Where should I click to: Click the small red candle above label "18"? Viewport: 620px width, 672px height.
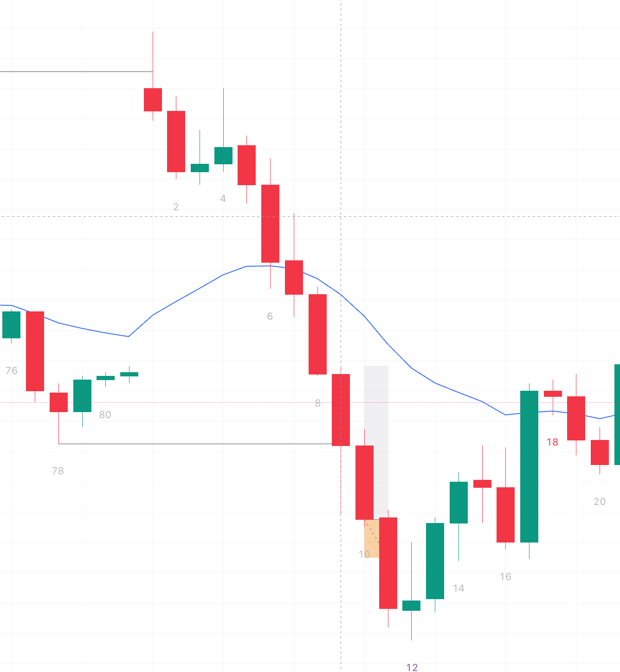[x=553, y=394]
